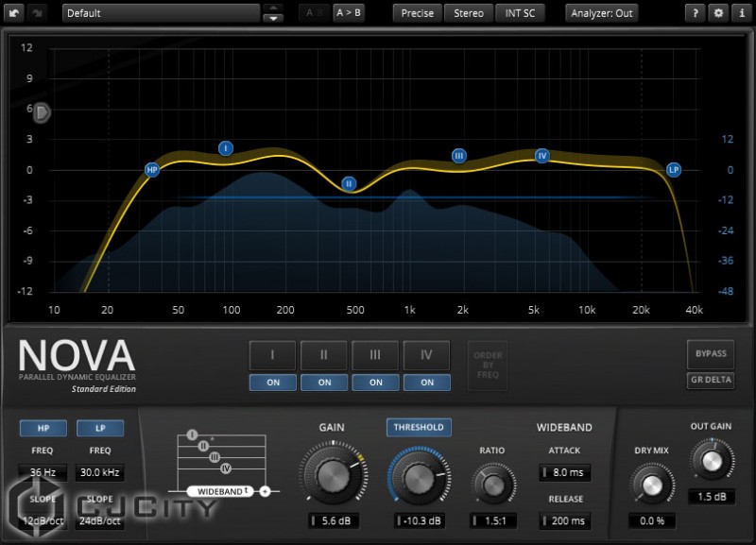
Task: Open the settings gear icon
Action: [718, 13]
